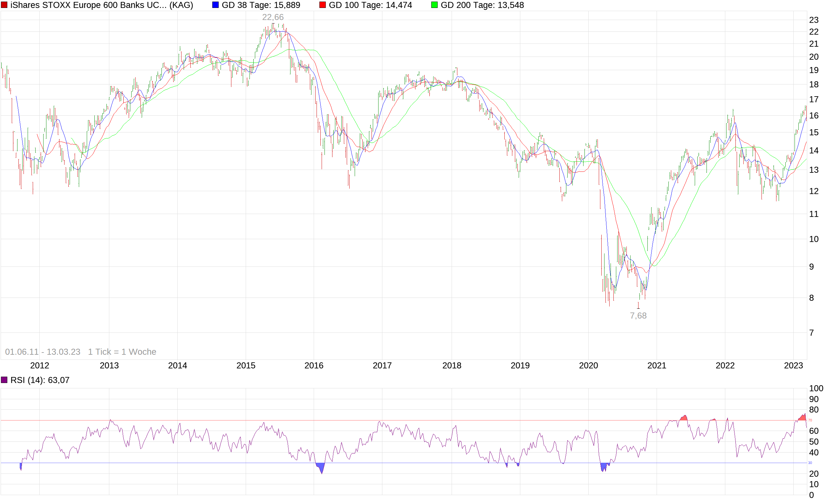The width and height of the screenshot is (840, 504).
Task: Click the red iShares STOXX Europe 600 legend icon
Action: pos(5,5)
